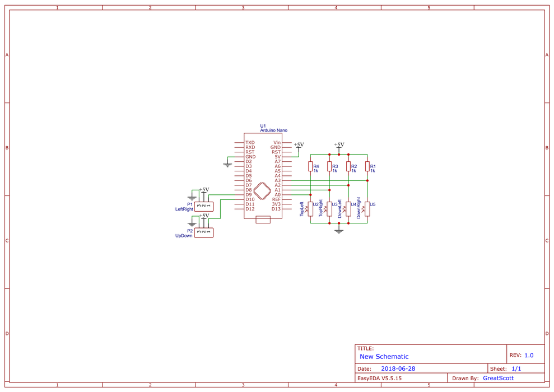The width and height of the screenshot is (554, 392).
Task: Select the U4 DownLeft photoresistor symbol
Action: 348,209
